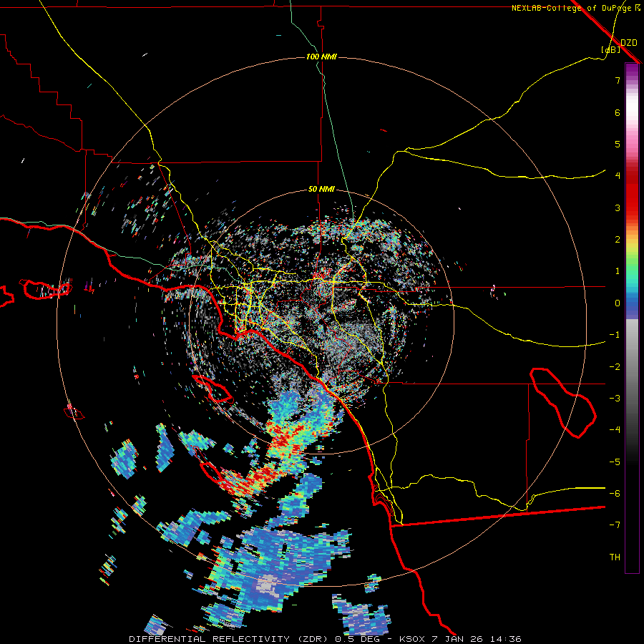Click the 7 value on the color scale

point(618,80)
